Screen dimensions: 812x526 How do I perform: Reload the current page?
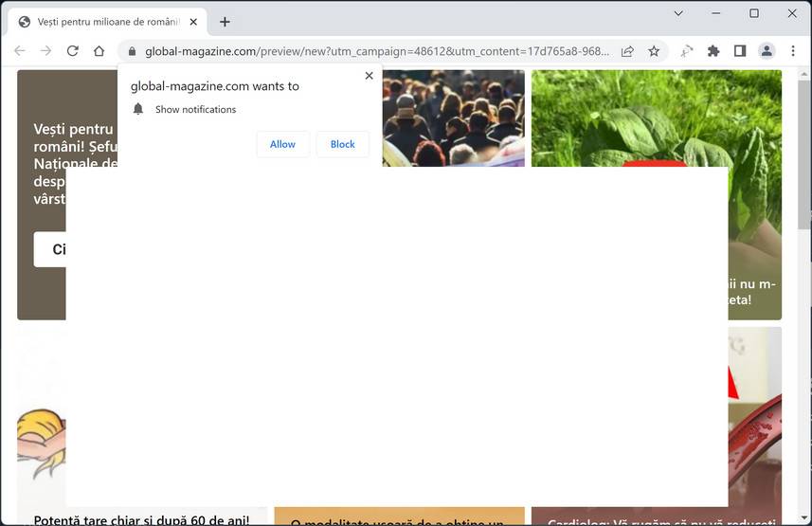point(73,51)
